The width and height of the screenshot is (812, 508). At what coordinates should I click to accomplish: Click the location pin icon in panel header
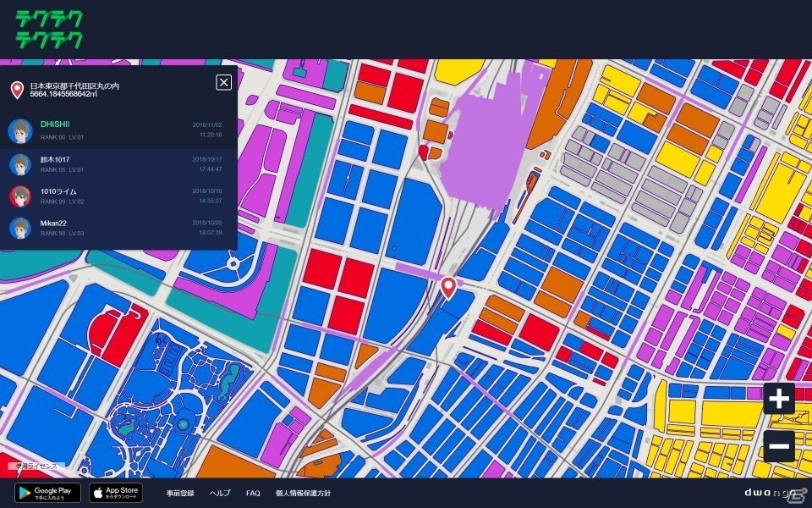pyautogui.click(x=16, y=90)
